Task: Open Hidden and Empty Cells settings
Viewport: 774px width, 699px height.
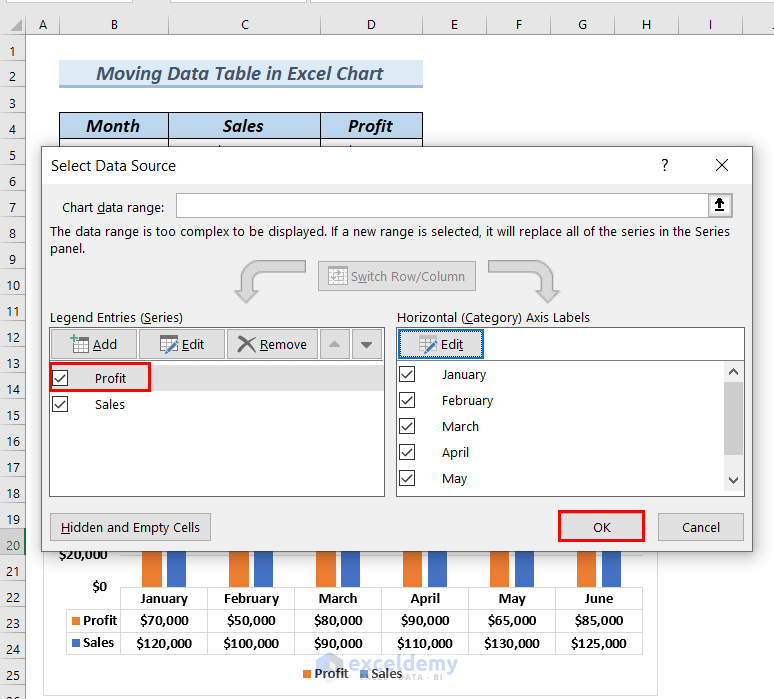Action: pyautogui.click(x=130, y=527)
